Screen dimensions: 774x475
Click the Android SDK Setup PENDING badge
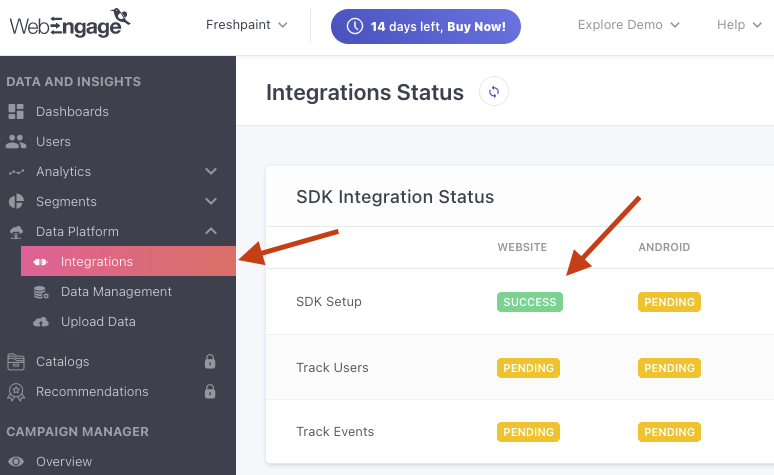coord(669,302)
